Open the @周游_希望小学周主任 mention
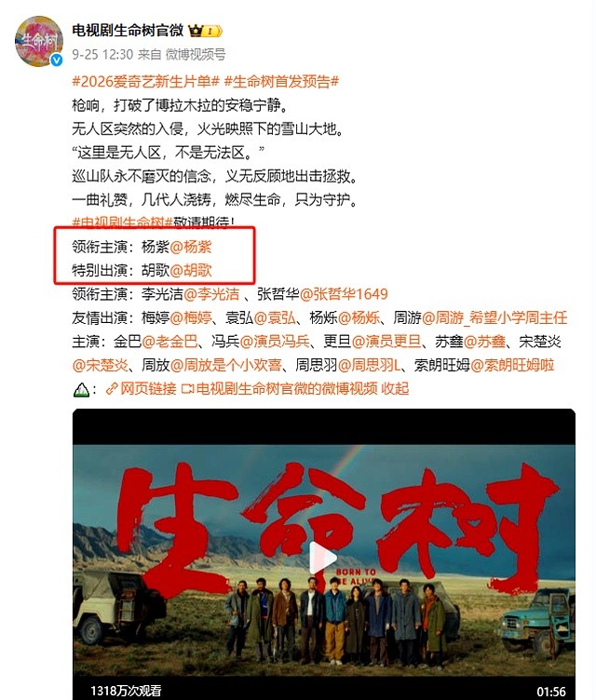The width and height of the screenshot is (596, 700). 494,317
